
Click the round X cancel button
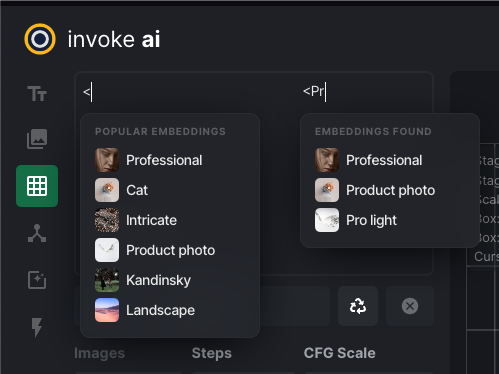[410, 306]
